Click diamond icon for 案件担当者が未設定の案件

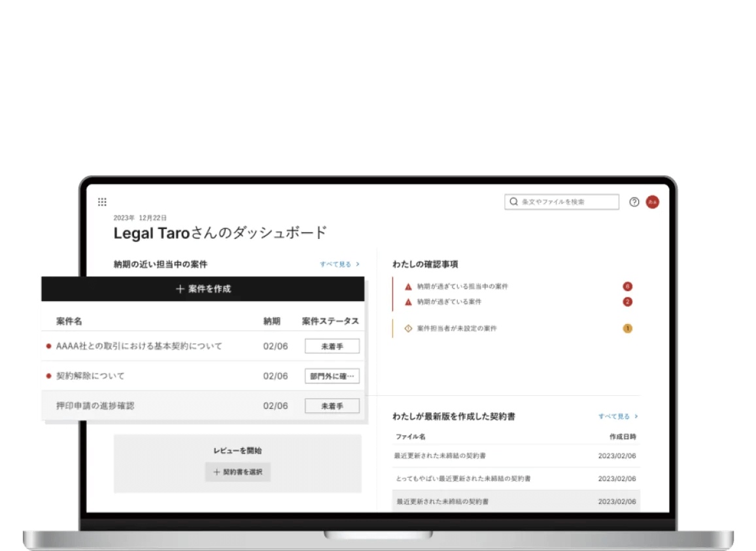coord(408,329)
